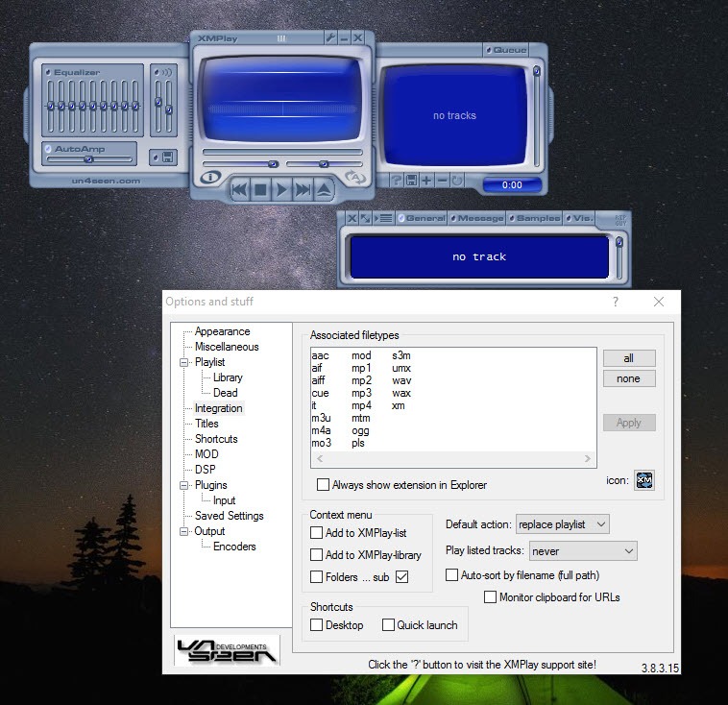
Task: Select Titles in options tree
Action: tap(206, 424)
